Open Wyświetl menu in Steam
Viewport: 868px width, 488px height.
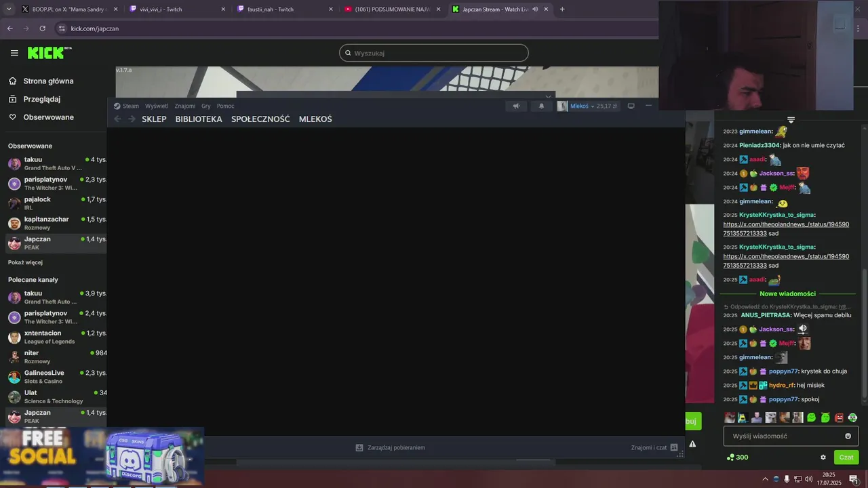[x=157, y=106]
